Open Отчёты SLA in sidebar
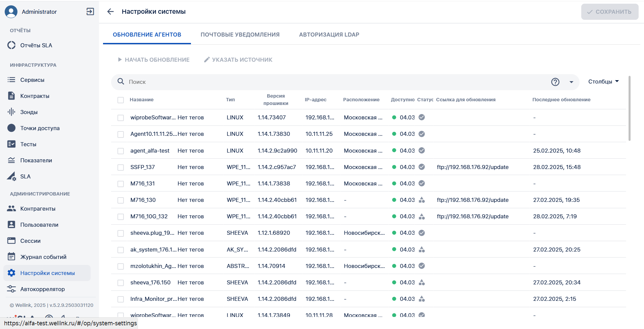644x329 pixels. (x=36, y=45)
